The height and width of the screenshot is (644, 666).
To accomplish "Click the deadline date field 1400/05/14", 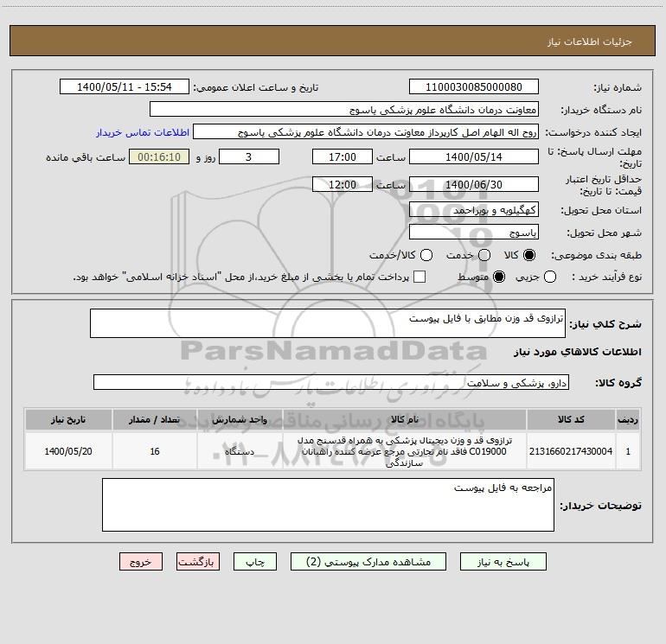I will [474, 156].
